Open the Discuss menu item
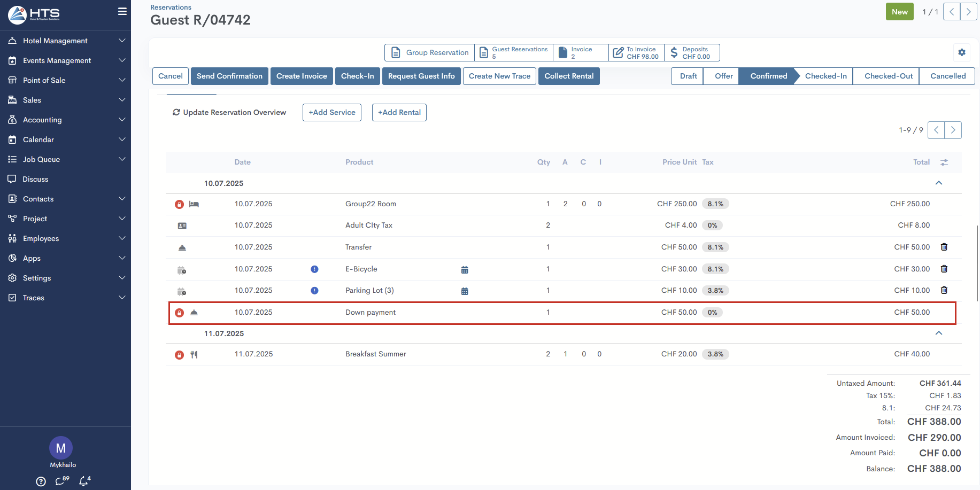The height and width of the screenshot is (490, 980). click(x=35, y=179)
